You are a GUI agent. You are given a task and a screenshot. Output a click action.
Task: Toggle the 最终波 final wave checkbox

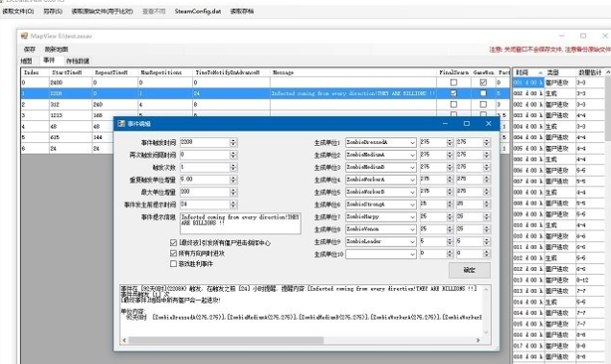[x=173, y=242]
